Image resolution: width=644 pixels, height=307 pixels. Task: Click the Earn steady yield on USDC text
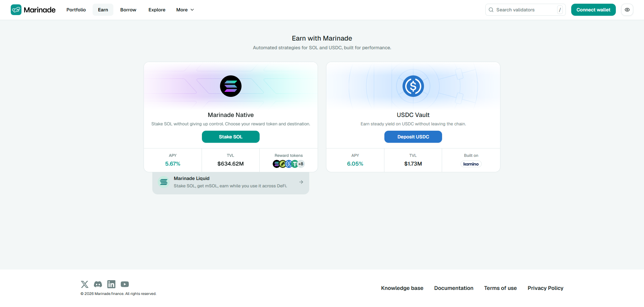[x=413, y=124]
